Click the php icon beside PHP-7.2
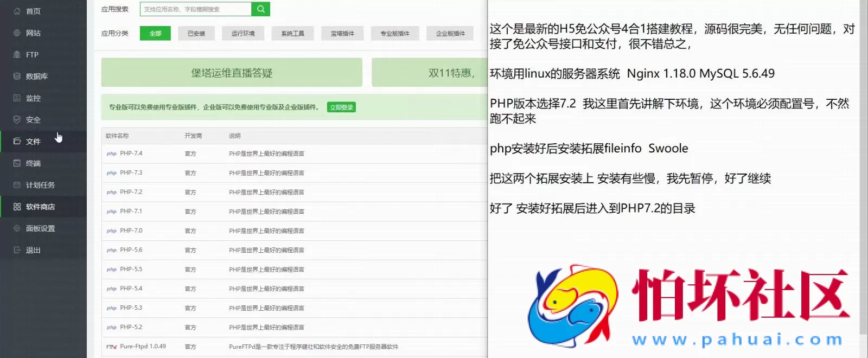This screenshot has height=358, width=868. (x=111, y=192)
